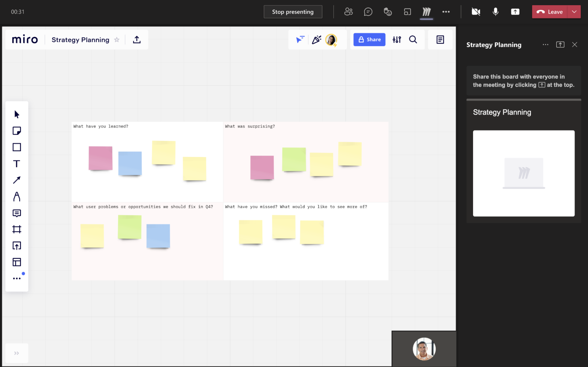Click the Stop presenting button
Viewport: 588px width, 367px height.
pyautogui.click(x=293, y=12)
